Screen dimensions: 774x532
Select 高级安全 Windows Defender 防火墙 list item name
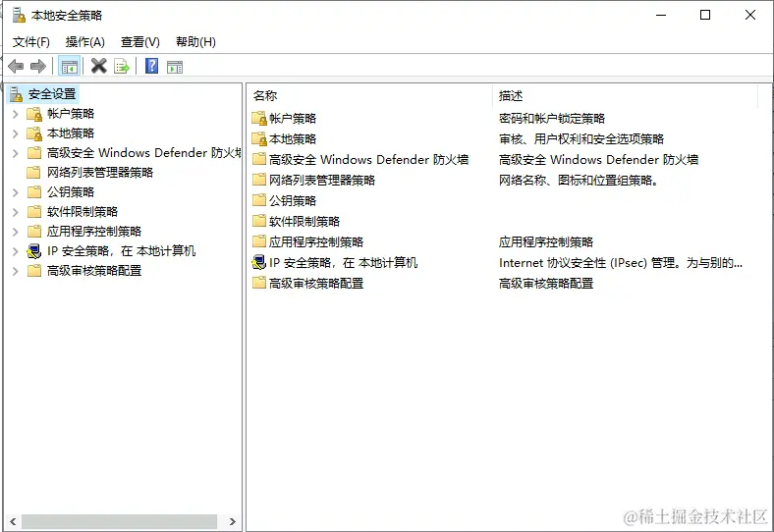click(368, 159)
